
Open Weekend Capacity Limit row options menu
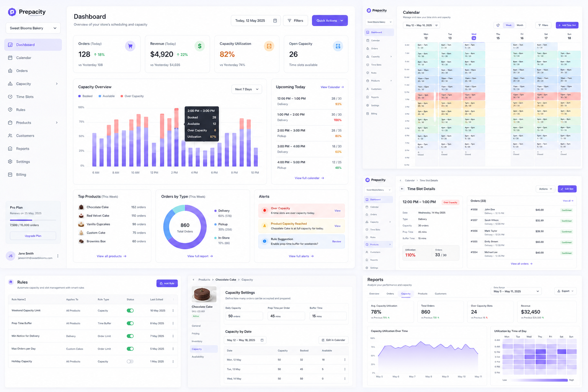coord(173,310)
